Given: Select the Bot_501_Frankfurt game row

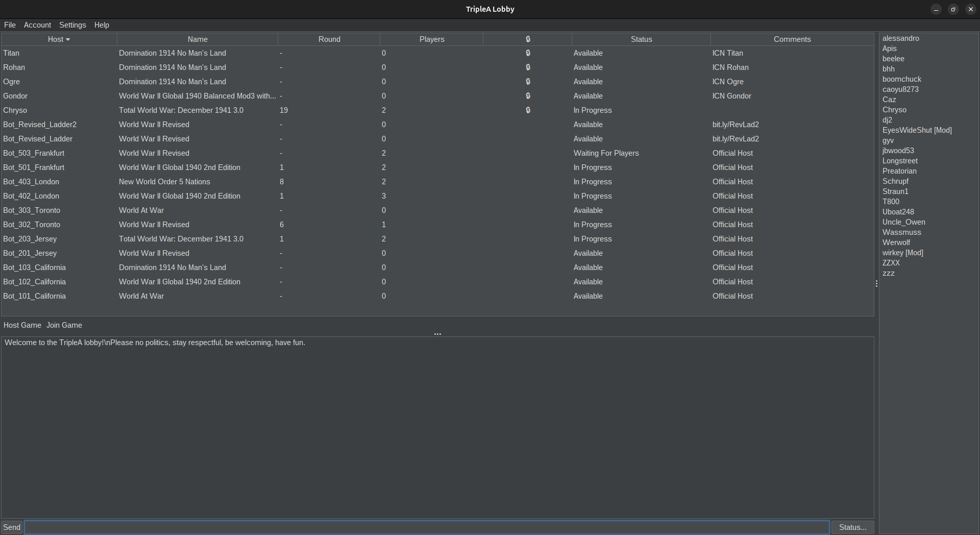Looking at the screenshot, I should pos(437,167).
